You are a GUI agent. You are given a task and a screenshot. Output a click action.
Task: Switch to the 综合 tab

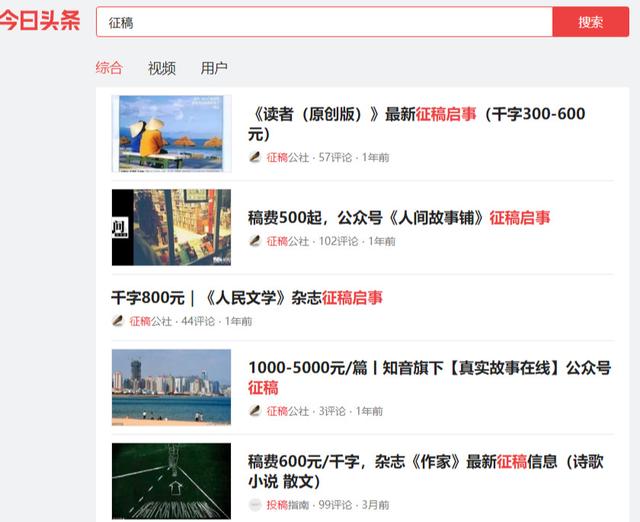(x=109, y=67)
